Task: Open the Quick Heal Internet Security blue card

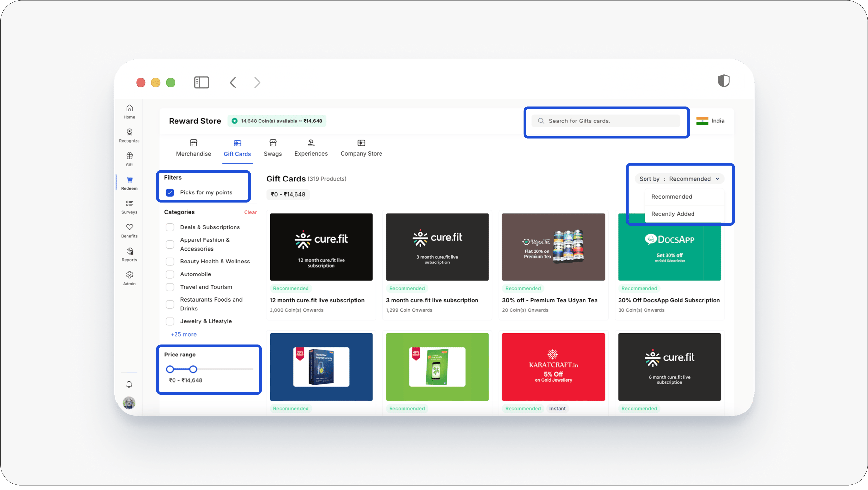Action: pyautogui.click(x=321, y=367)
